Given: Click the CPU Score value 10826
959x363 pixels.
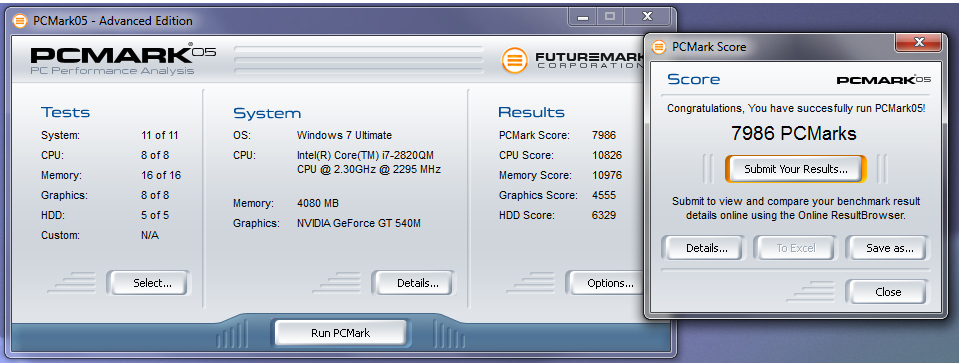Looking at the screenshot, I should pos(607,155).
